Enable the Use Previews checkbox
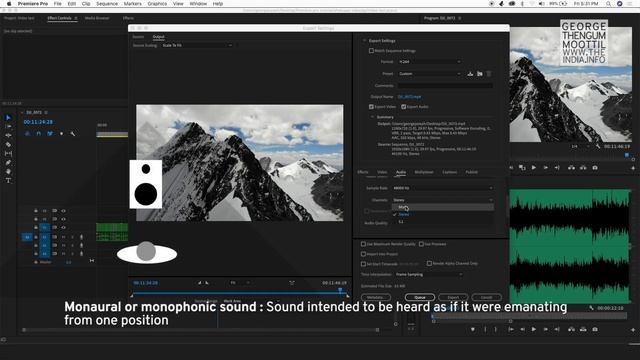The height and width of the screenshot is (360, 640). (421, 244)
